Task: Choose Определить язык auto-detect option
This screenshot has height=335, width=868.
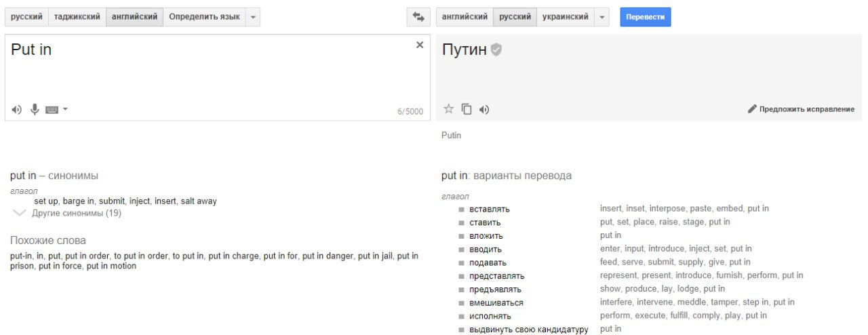Action: [x=204, y=17]
